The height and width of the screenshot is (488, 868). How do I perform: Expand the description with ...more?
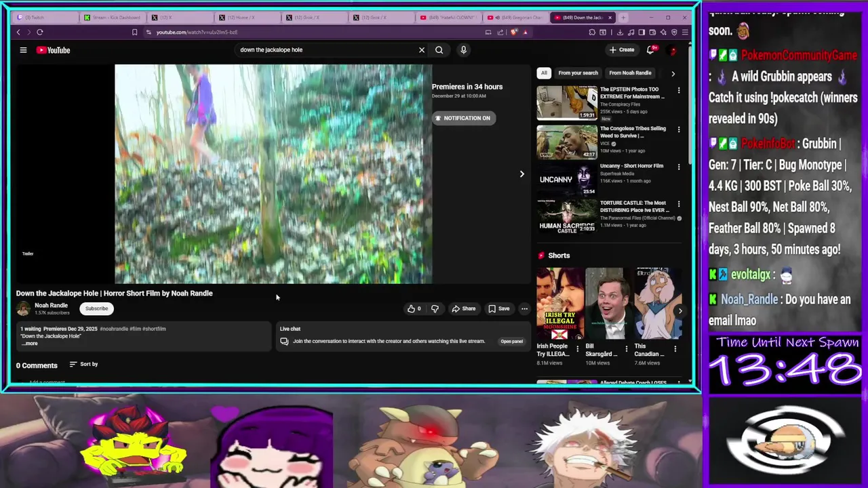tap(30, 344)
